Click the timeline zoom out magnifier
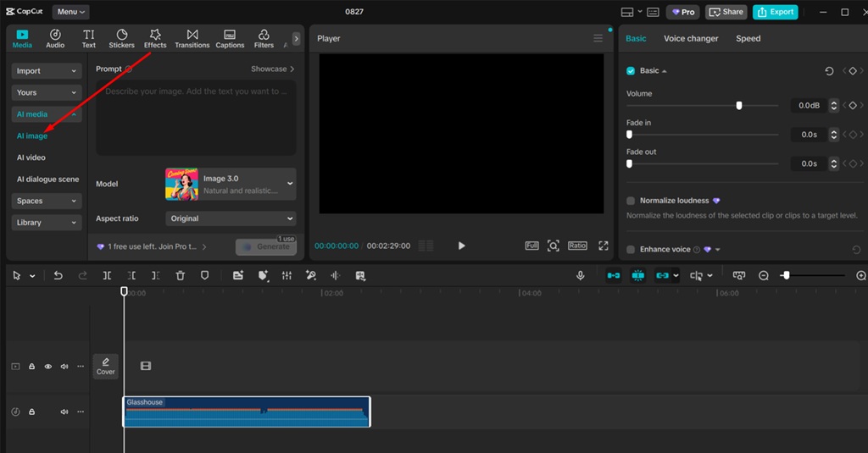The width and height of the screenshot is (868, 453). (x=764, y=275)
